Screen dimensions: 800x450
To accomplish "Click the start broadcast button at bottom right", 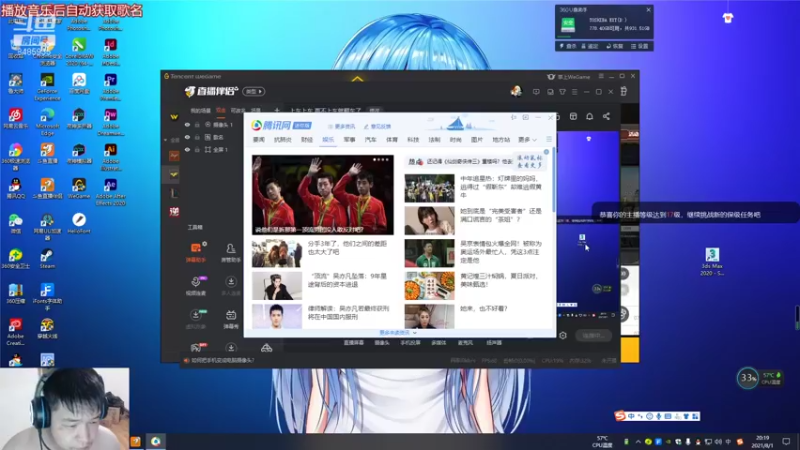I will (593, 335).
